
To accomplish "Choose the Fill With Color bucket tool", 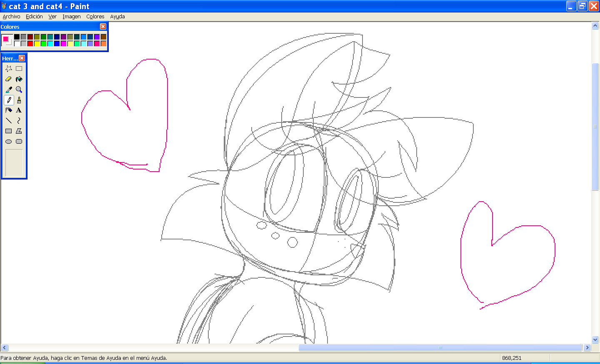I will click(19, 79).
